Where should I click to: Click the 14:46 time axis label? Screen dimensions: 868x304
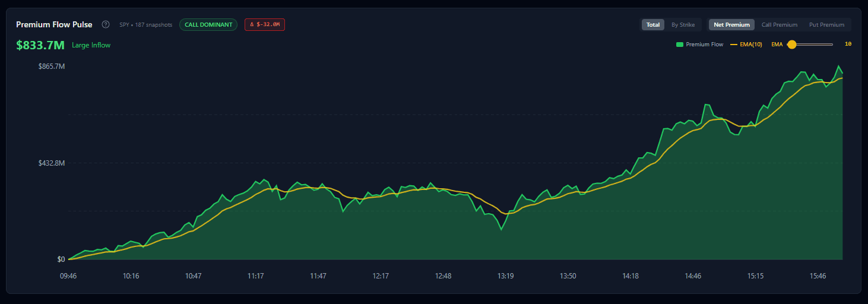tap(693, 276)
